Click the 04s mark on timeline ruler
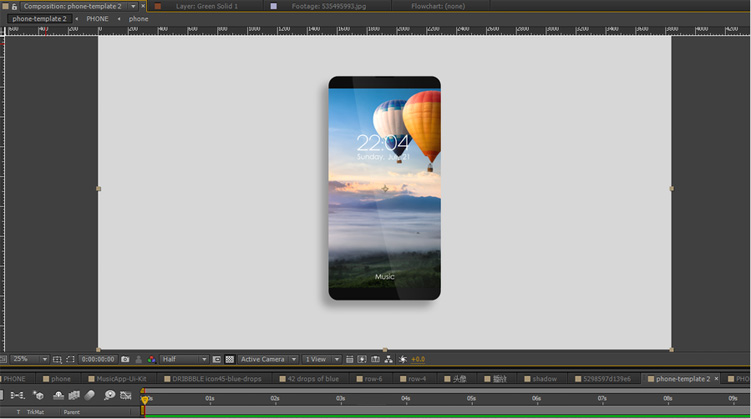Image resolution: width=751 pixels, height=419 pixels. coord(406,398)
